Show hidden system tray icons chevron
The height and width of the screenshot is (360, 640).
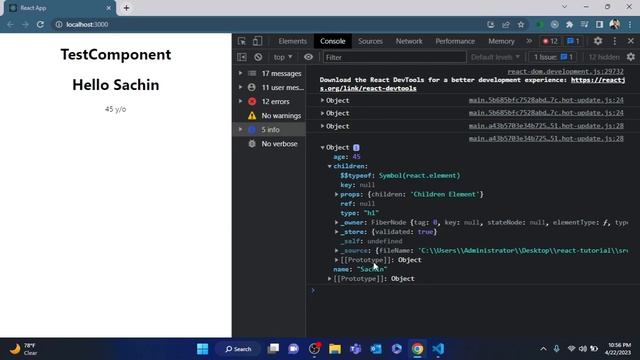[543, 349]
